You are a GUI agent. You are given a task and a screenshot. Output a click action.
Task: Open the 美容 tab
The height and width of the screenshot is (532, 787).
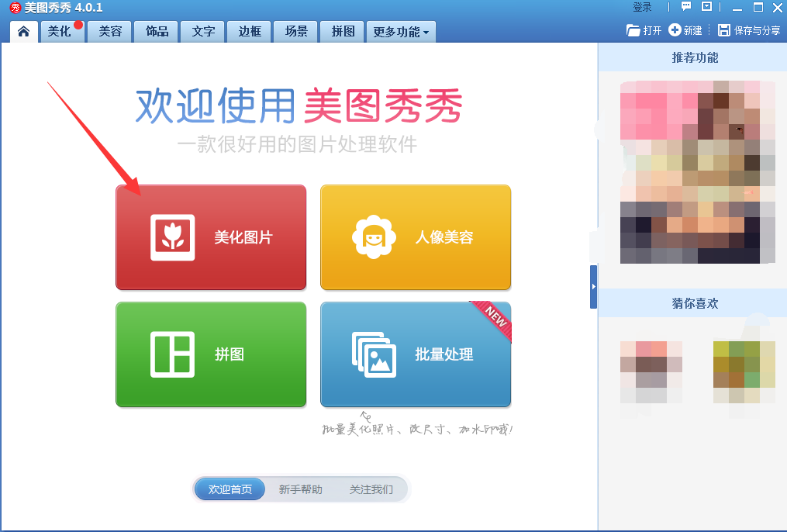(x=110, y=32)
